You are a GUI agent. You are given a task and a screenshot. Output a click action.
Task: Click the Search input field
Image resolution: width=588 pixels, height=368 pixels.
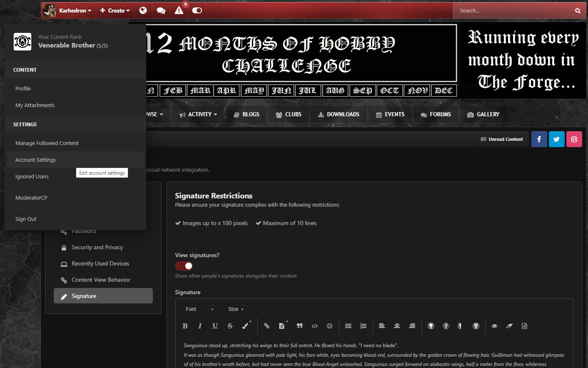tap(514, 10)
